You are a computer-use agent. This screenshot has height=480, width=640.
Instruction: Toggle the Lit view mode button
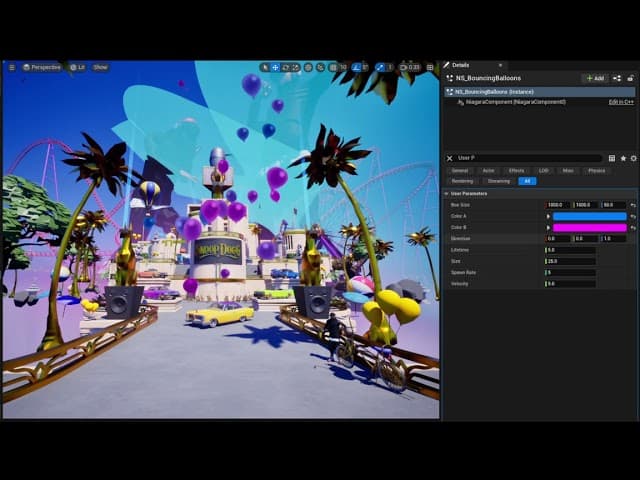pos(77,67)
